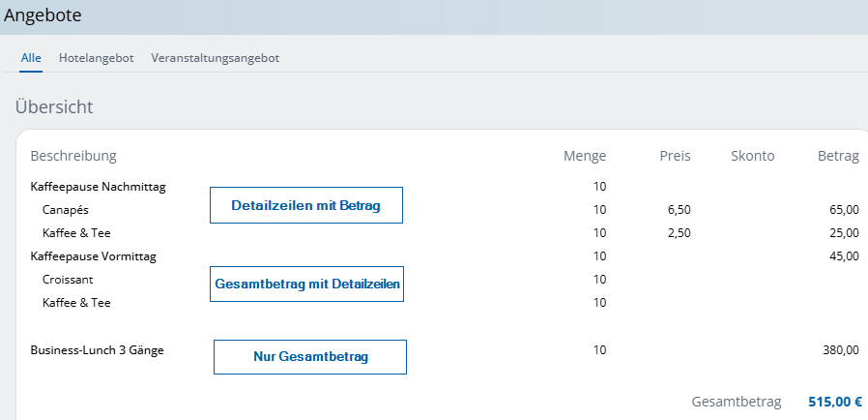Switch to the Alle tab

pyautogui.click(x=31, y=58)
